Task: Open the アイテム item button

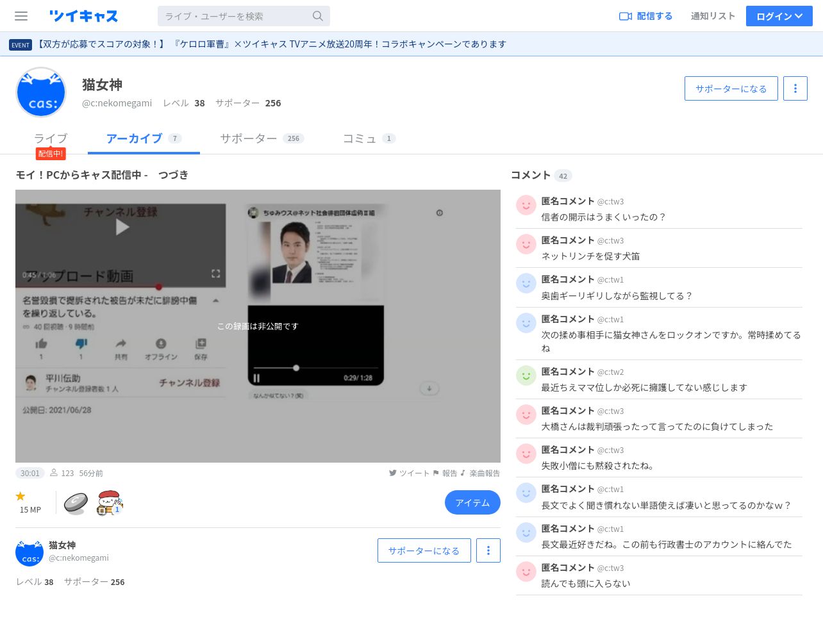Action: [472, 502]
